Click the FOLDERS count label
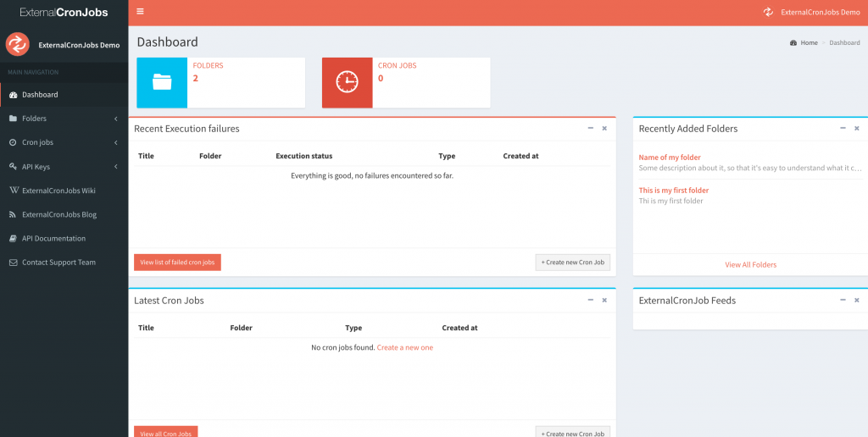 pyautogui.click(x=209, y=65)
